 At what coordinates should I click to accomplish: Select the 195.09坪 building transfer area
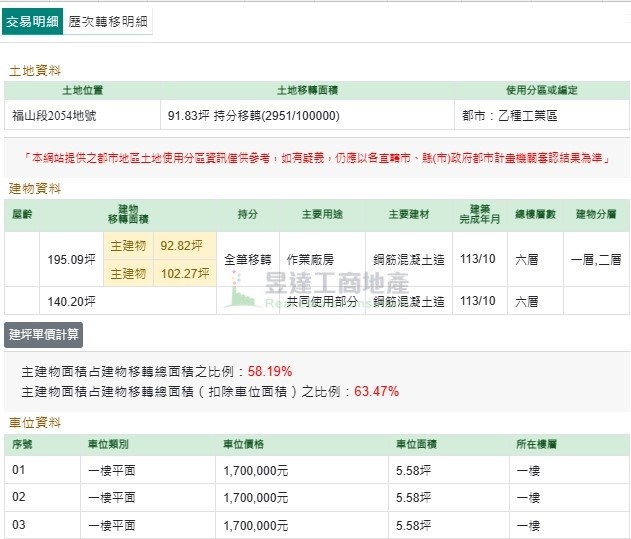71,260
